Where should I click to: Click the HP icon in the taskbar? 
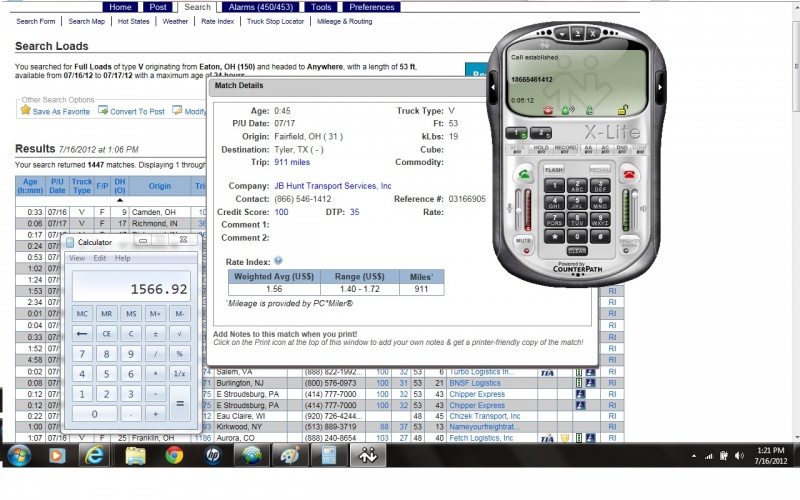pos(213,456)
